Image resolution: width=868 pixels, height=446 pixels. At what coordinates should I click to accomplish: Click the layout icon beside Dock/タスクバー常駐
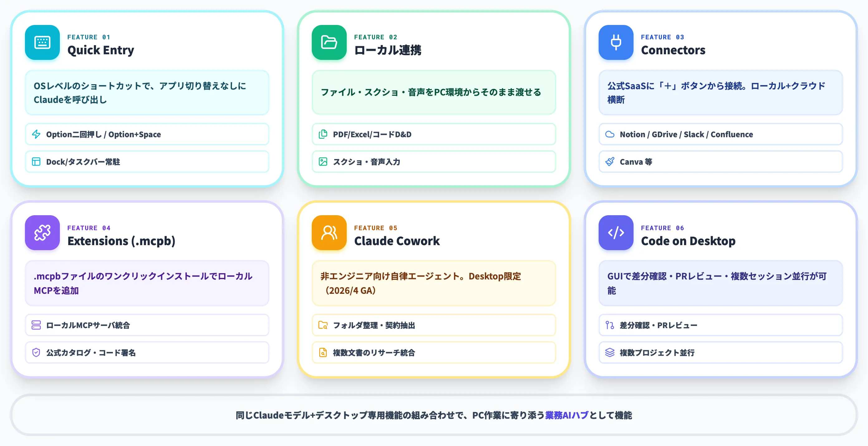tap(36, 162)
